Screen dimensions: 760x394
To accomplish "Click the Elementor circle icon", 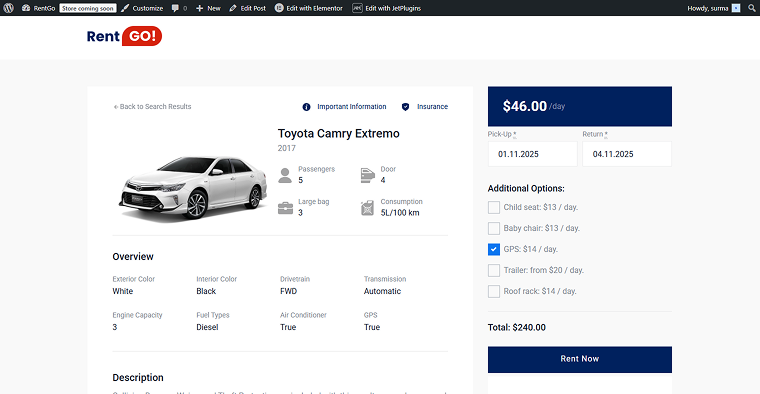I will point(279,8).
